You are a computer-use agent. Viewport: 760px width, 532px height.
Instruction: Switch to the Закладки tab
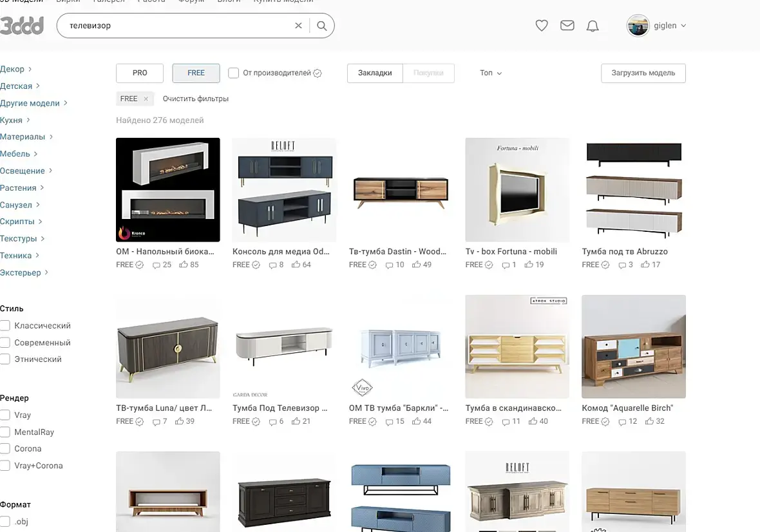click(375, 73)
